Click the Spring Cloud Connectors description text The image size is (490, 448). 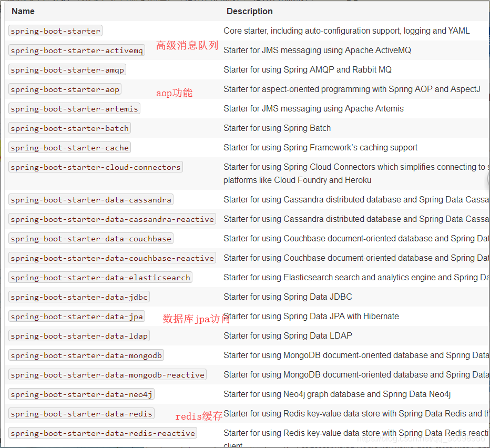[x=356, y=173]
